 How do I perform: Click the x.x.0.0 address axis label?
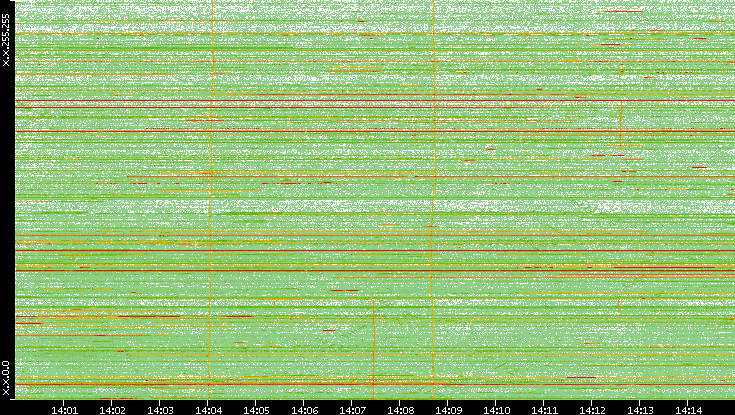(6, 378)
